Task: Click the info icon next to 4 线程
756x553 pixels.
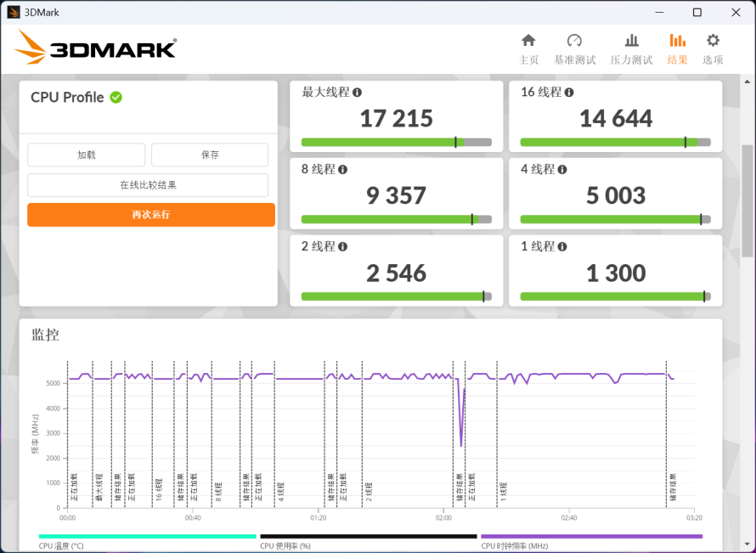Action: [x=562, y=170]
